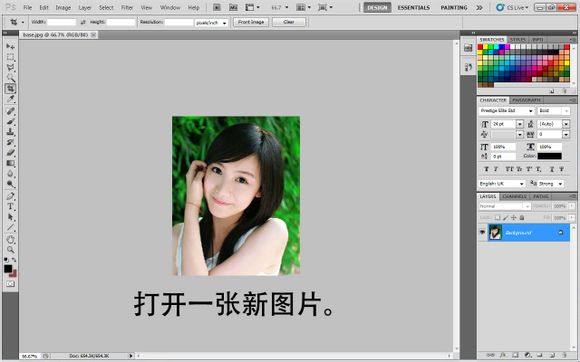
Task: Select the Blur tool
Action: point(10,173)
